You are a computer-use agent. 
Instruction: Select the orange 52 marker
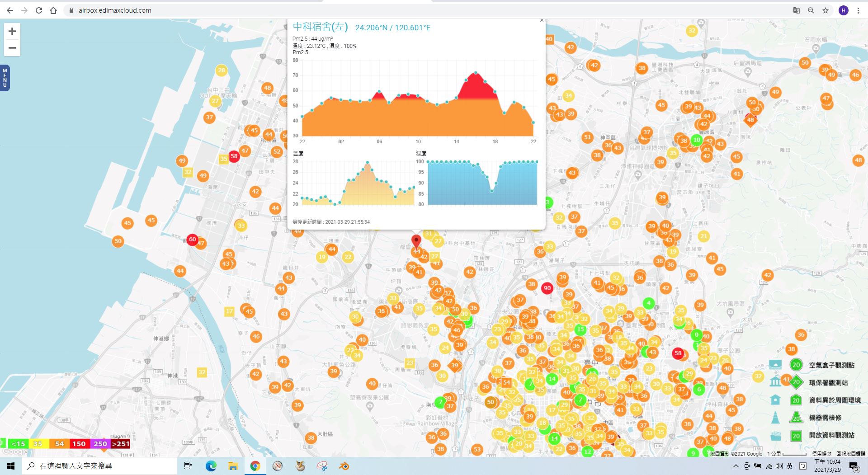point(277,151)
